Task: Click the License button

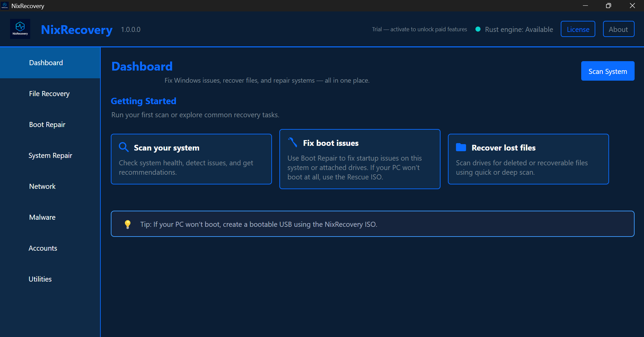Action: pyautogui.click(x=578, y=29)
